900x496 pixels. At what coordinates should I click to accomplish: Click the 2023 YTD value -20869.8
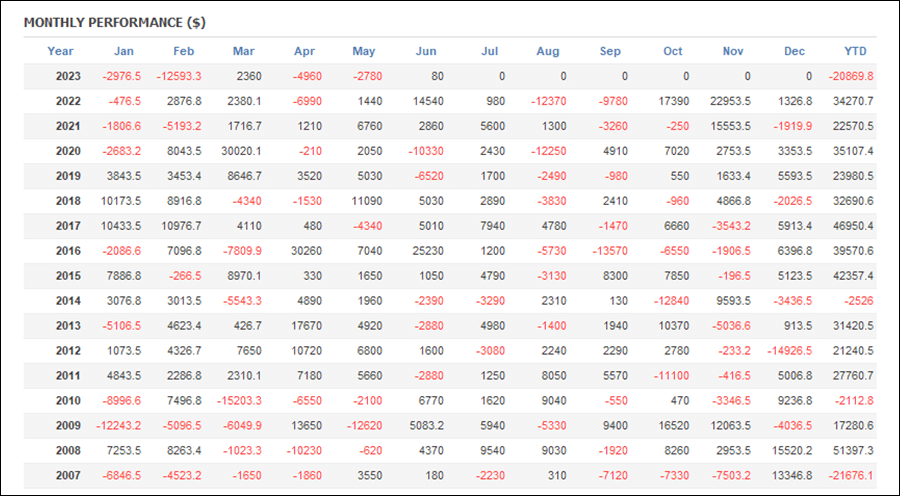coord(851,76)
